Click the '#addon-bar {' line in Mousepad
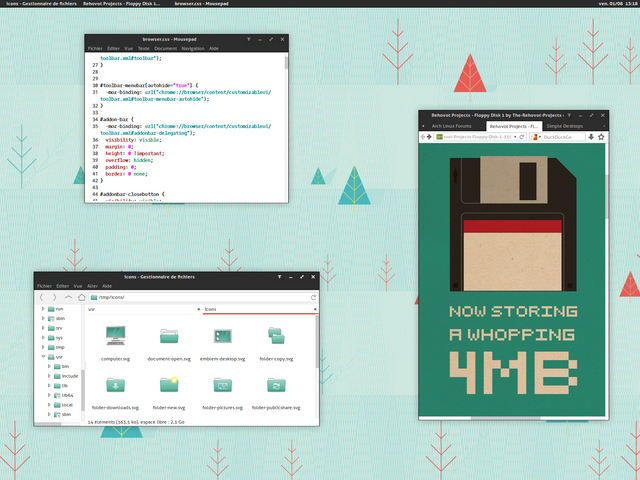 point(117,120)
